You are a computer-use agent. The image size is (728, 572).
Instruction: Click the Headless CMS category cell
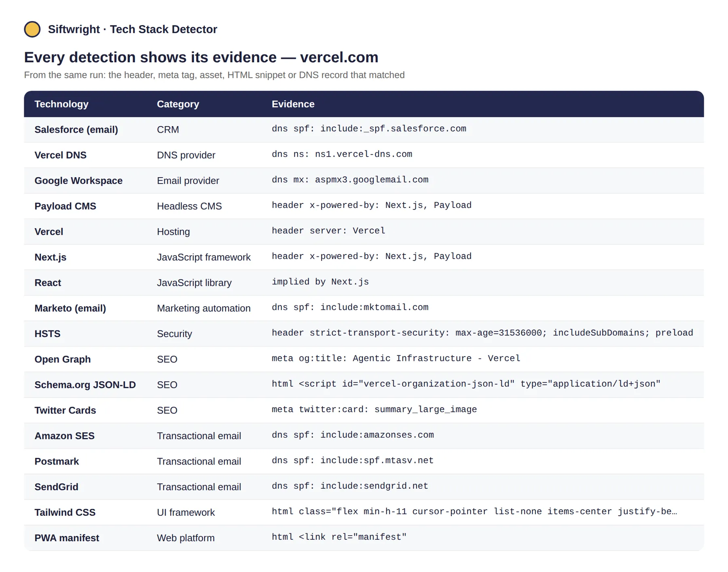(189, 206)
